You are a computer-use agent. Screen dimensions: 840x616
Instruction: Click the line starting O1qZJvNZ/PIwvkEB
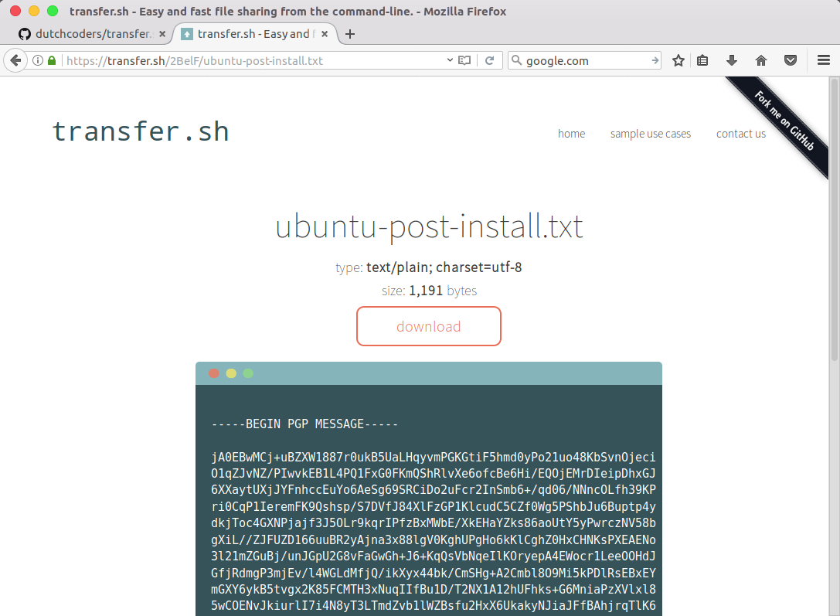[x=434, y=474]
